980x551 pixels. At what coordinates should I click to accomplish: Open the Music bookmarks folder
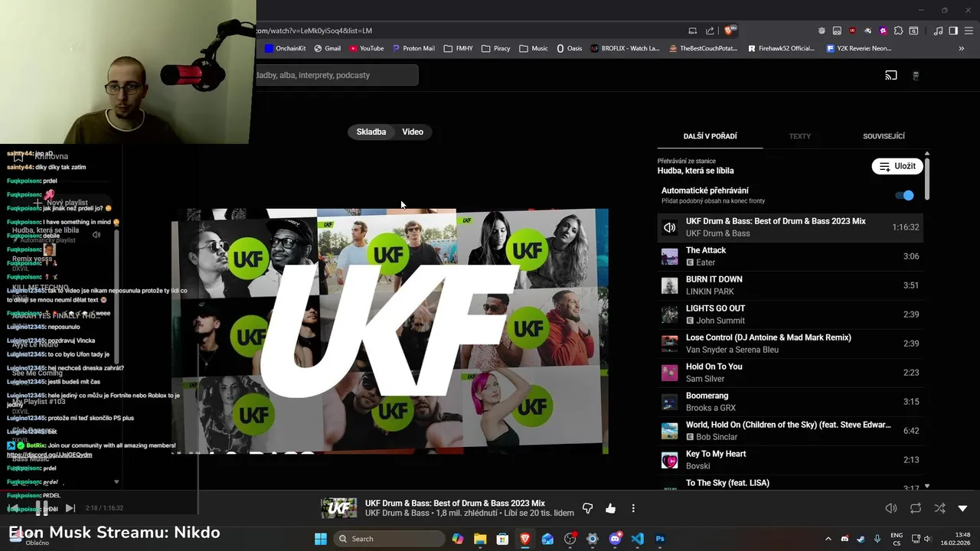pos(534,48)
